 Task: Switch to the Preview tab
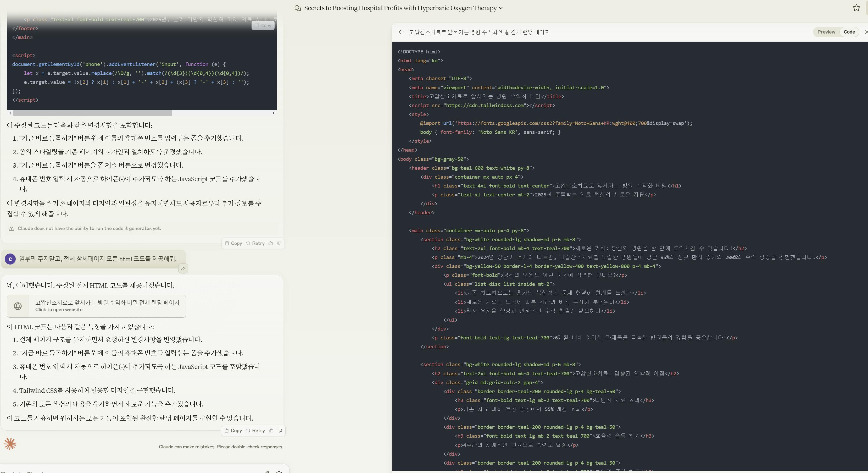pos(826,32)
